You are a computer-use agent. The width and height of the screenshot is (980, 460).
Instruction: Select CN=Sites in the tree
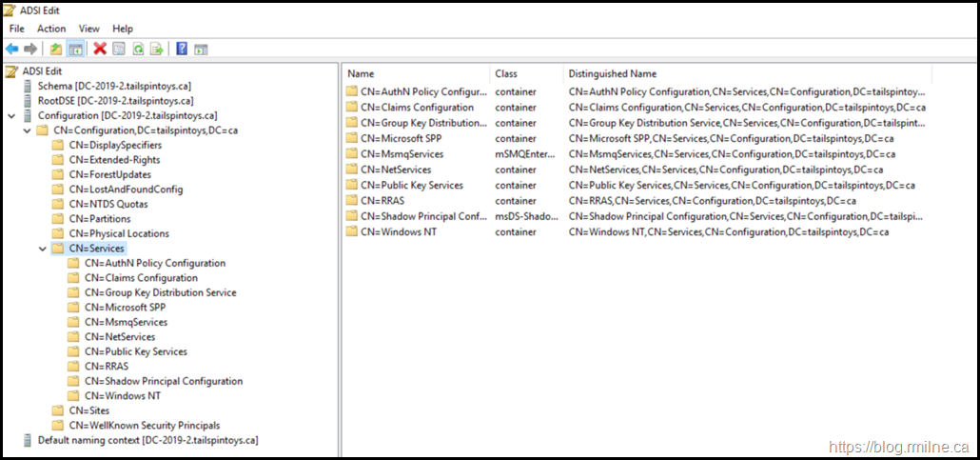[90, 410]
